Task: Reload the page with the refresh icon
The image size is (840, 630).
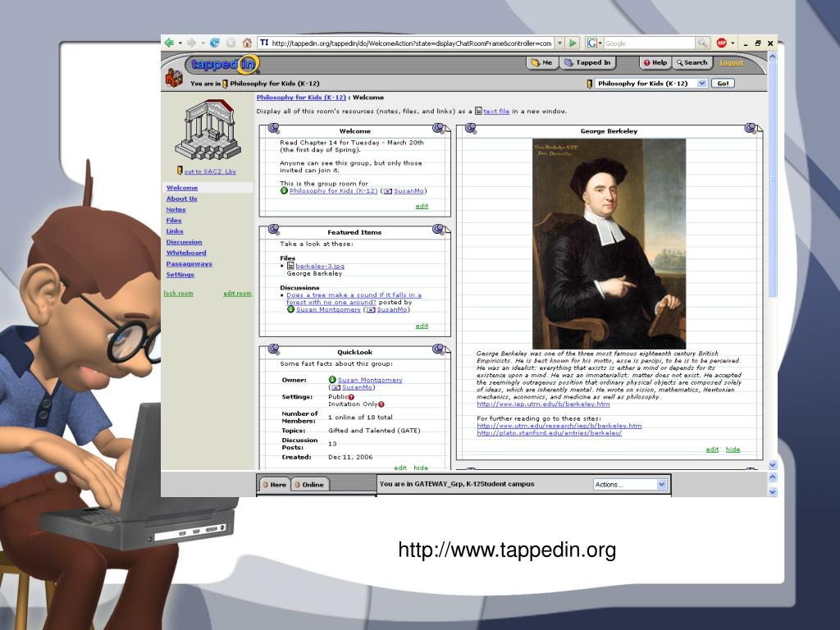Action: (x=215, y=43)
